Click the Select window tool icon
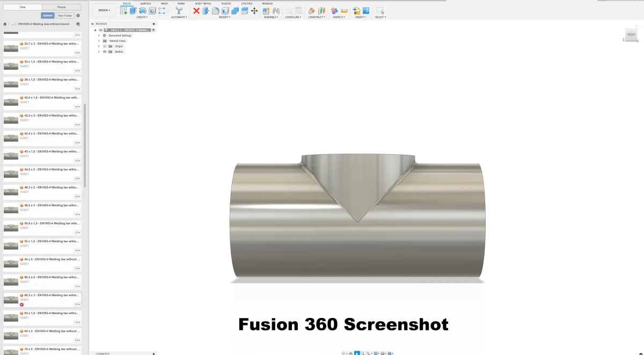Viewport: 644px width, 355px height. pyautogui.click(x=380, y=11)
